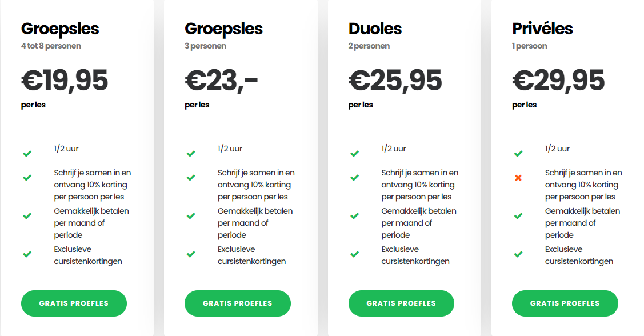Click Exclusieve cursistenkortingen checkmark in Privéles card

(x=518, y=254)
